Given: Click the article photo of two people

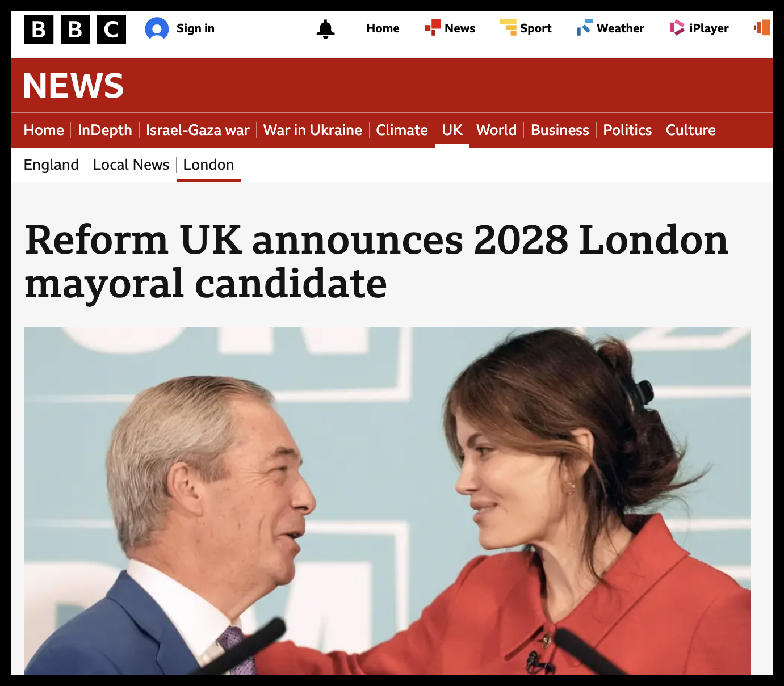Looking at the screenshot, I should tap(387, 500).
